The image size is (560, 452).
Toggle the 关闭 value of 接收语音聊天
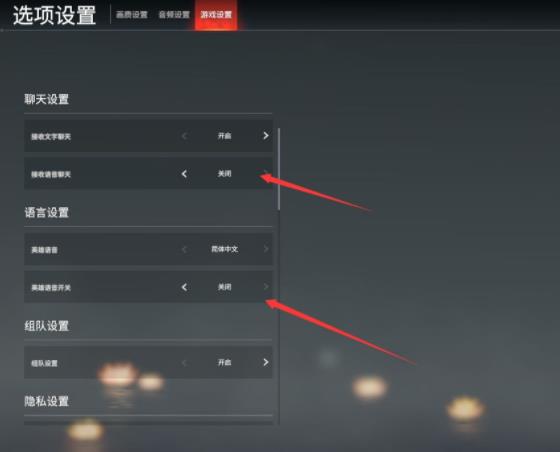coord(225,174)
